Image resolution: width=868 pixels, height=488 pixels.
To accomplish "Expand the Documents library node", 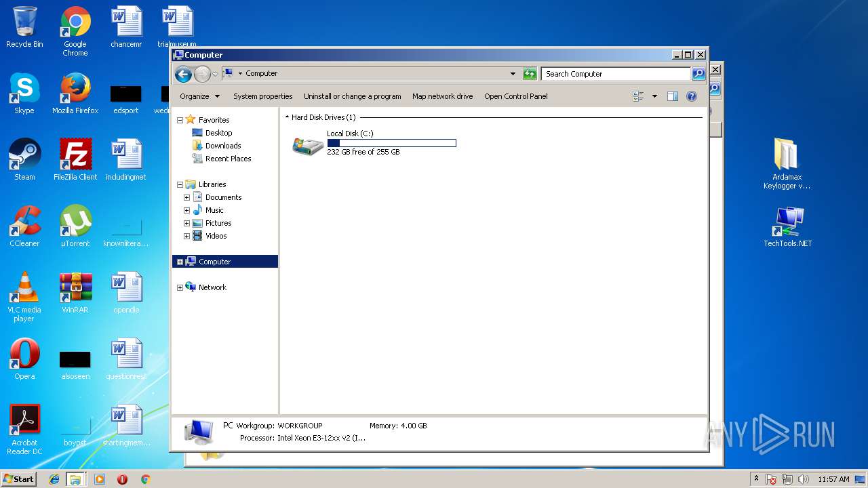I will coord(186,197).
